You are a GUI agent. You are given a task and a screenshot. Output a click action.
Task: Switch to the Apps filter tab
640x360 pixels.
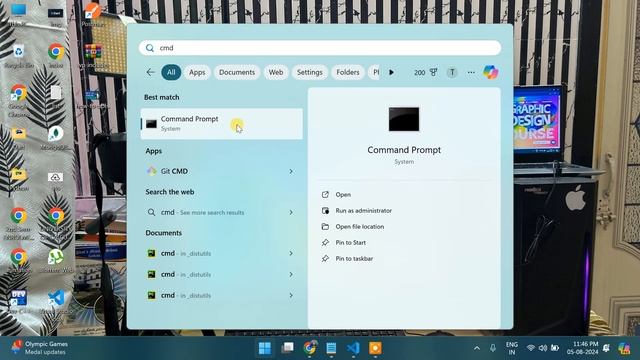click(197, 72)
